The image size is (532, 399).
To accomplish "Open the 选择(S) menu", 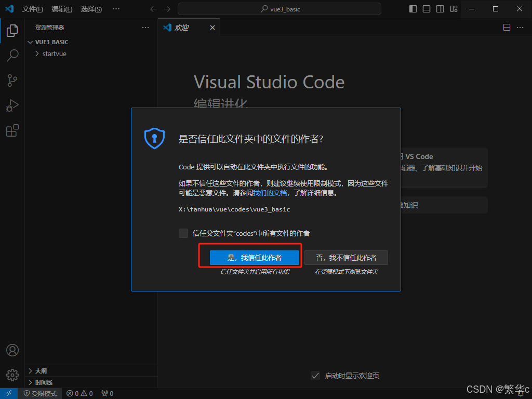I will (x=91, y=9).
